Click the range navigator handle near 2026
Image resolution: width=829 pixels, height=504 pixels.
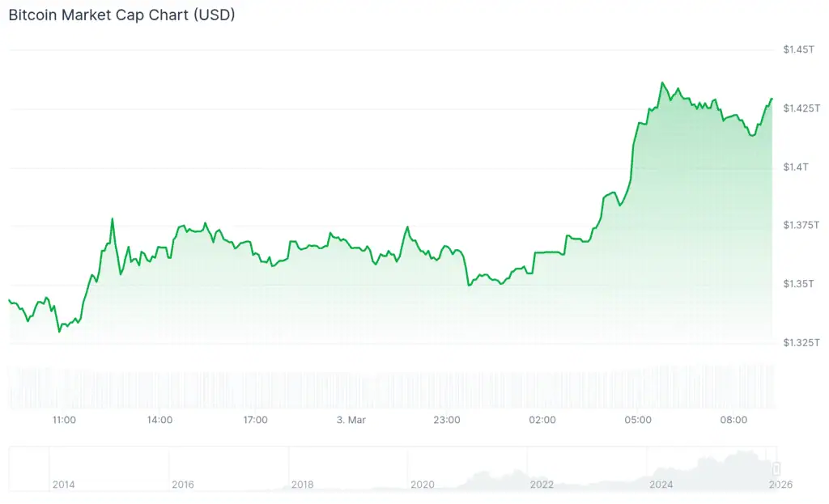click(x=776, y=468)
